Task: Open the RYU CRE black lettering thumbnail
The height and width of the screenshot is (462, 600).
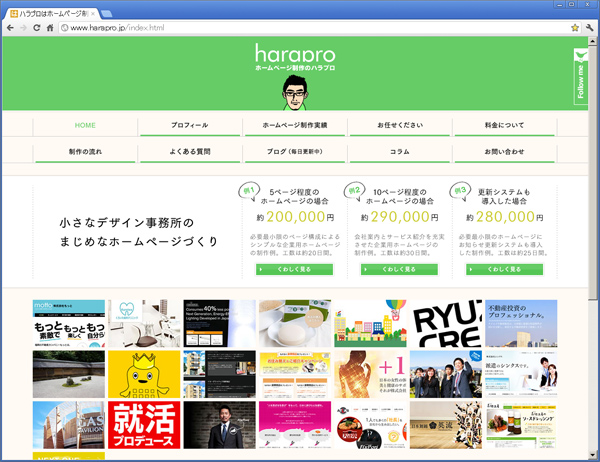Action: 446,323
